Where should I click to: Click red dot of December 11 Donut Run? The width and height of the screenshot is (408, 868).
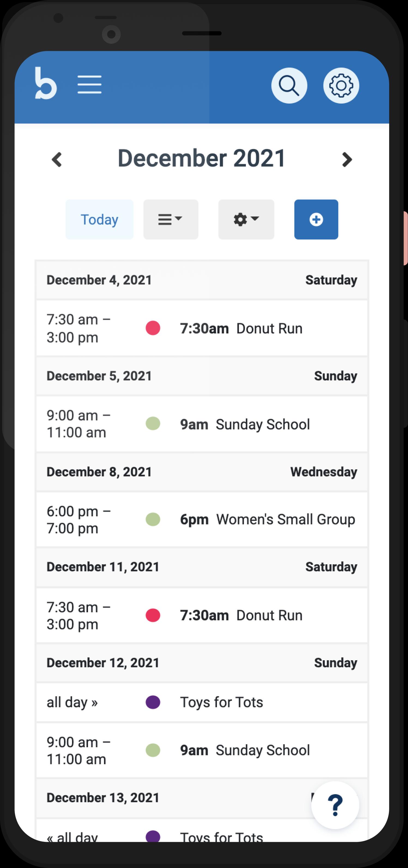pyautogui.click(x=153, y=615)
